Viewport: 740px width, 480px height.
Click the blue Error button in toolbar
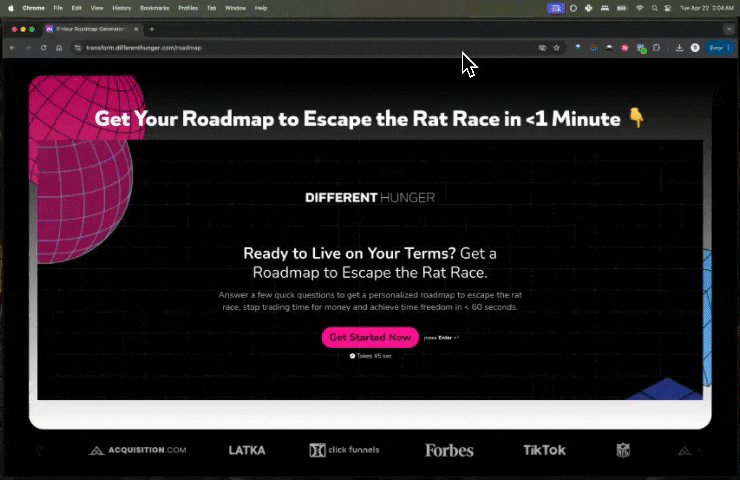tap(719, 48)
